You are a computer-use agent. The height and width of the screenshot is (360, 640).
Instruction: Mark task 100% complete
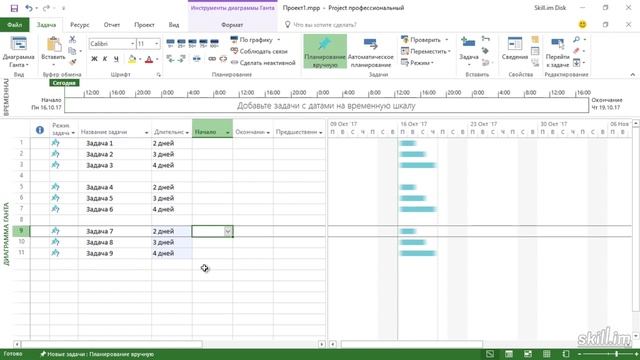pyautogui.click(x=214, y=43)
